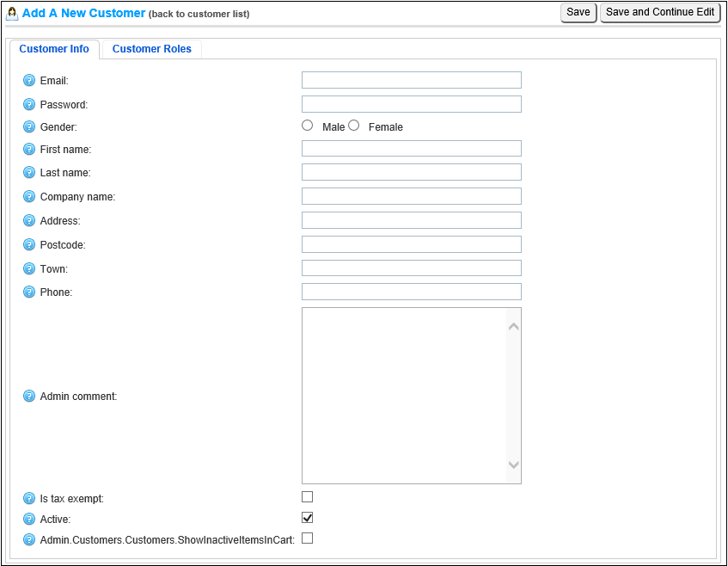Click the help icon beside Postcode

tap(29, 245)
